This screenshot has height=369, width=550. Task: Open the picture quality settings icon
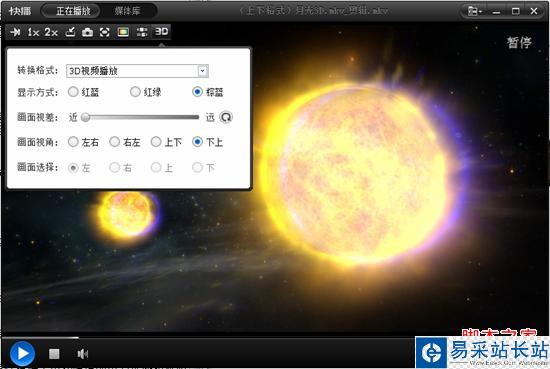(123, 32)
